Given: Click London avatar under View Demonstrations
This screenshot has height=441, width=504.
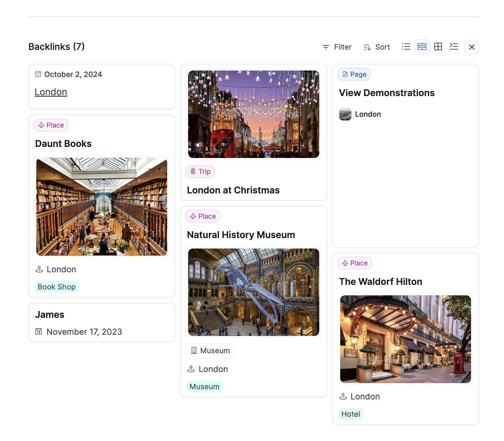Looking at the screenshot, I should tap(345, 114).
